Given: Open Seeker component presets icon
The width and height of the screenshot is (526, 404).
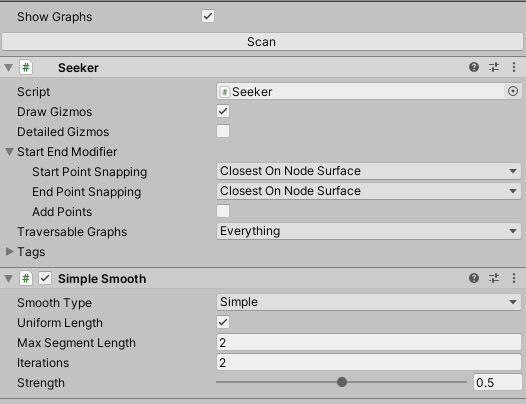Looking at the screenshot, I should [x=494, y=67].
